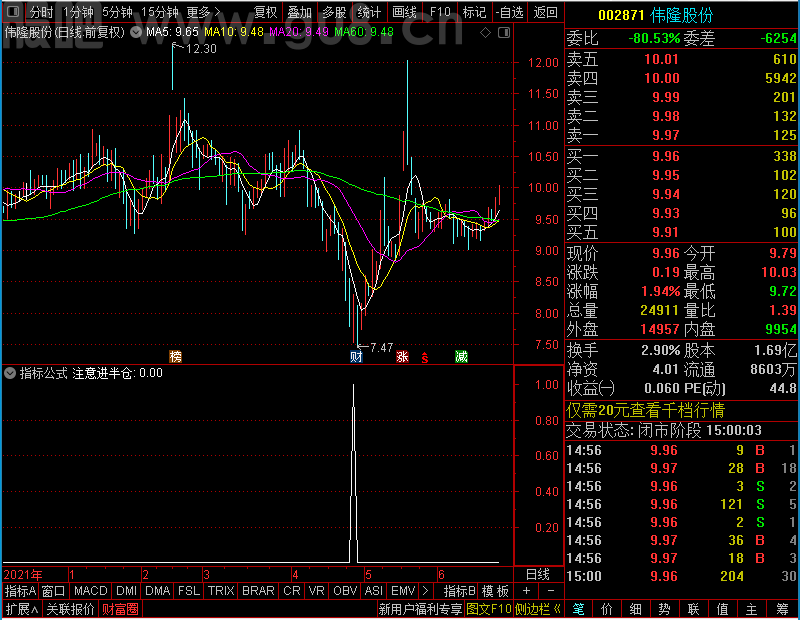
Task: Click the 新用户福利专享 promotion link
Action: (420, 609)
